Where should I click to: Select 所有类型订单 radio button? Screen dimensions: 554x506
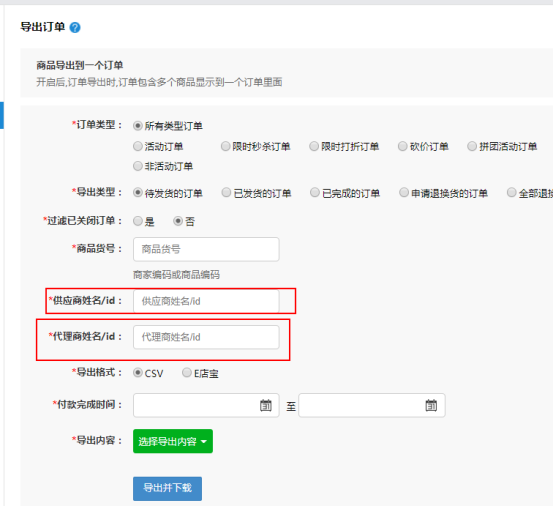click(138, 126)
